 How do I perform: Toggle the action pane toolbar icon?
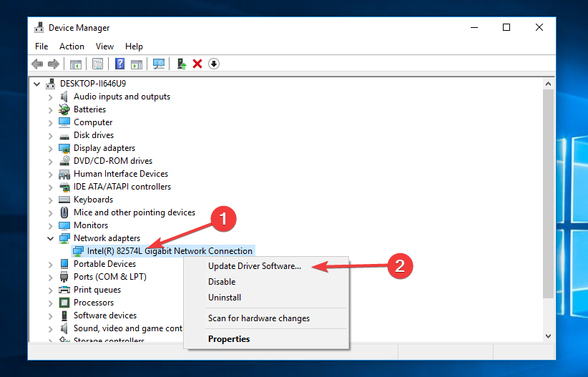pyautogui.click(x=137, y=64)
